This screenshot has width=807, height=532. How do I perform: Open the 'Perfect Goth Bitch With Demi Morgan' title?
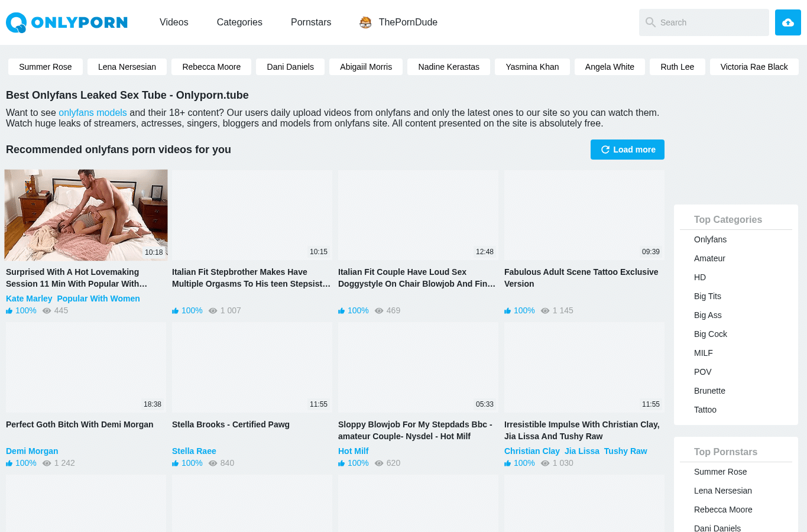pos(80,424)
